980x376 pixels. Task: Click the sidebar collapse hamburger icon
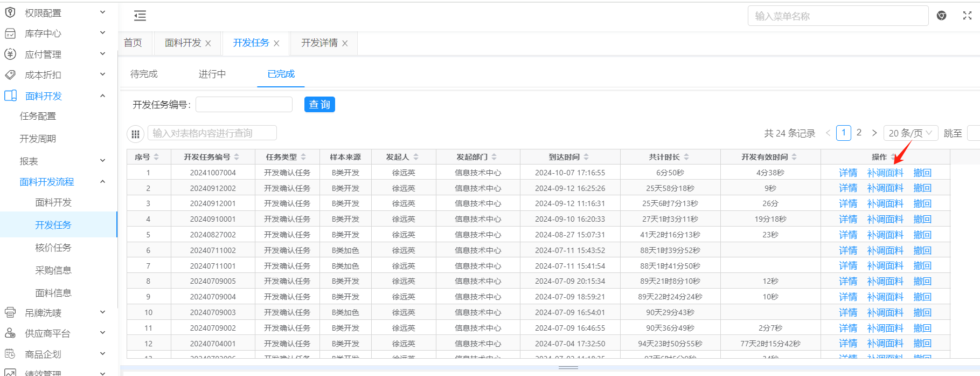tap(140, 16)
